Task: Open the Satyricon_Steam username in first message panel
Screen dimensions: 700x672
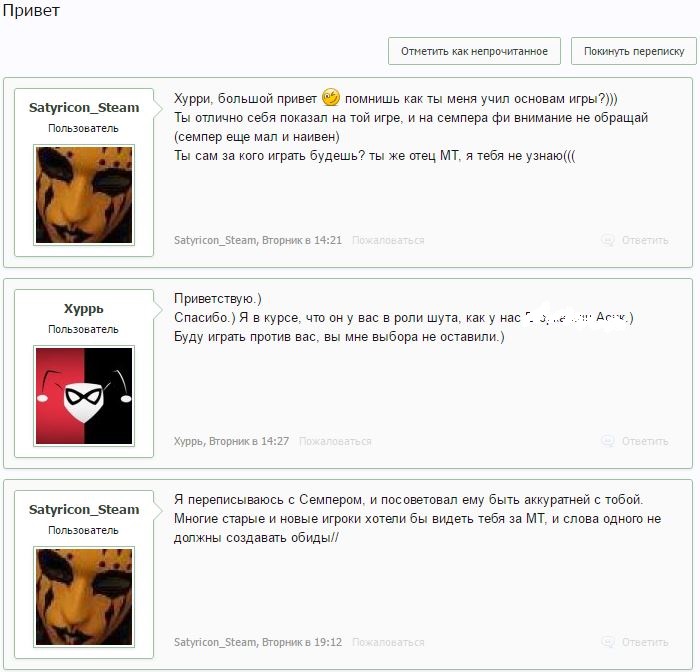Action: tap(84, 108)
